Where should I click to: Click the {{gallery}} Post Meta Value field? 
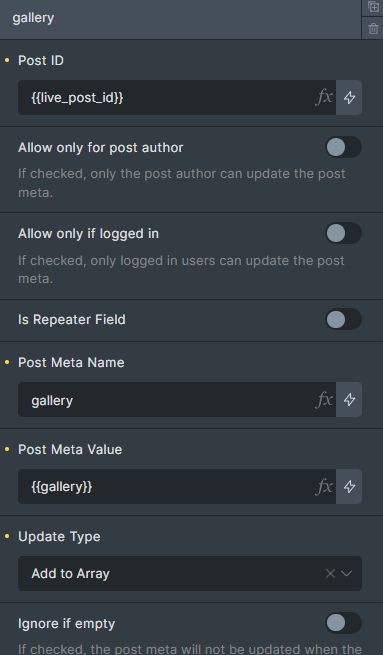[166, 487]
